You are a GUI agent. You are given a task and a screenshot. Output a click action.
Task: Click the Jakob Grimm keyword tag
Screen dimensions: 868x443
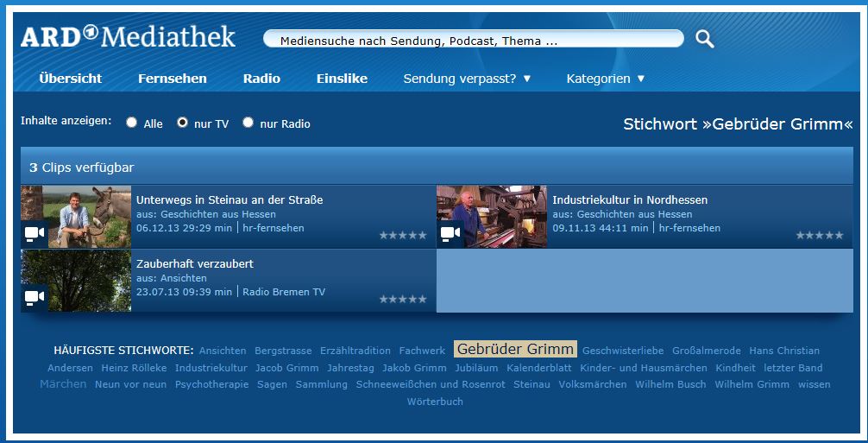[415, 368]
